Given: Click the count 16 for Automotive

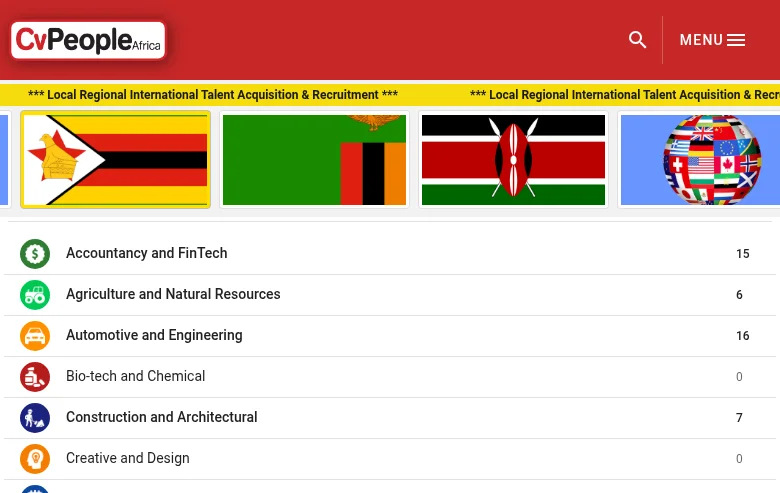Looking at the screenshot, I should point(743,336).
